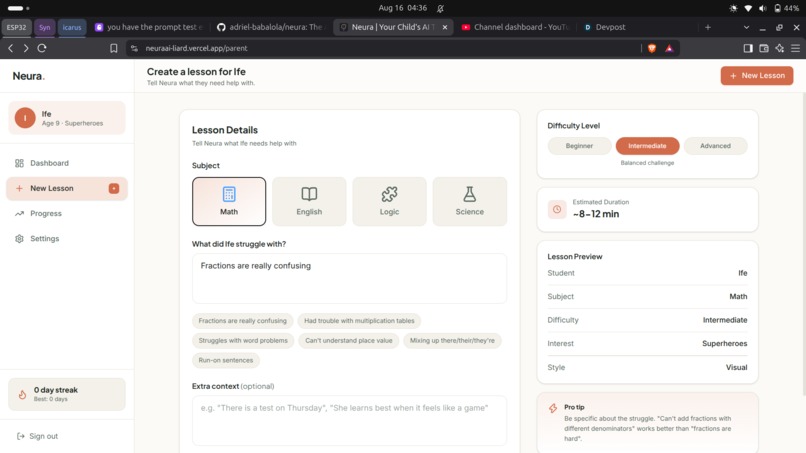
Task: Open the Leo AI sparkle icon
Action: pos(780,48)
